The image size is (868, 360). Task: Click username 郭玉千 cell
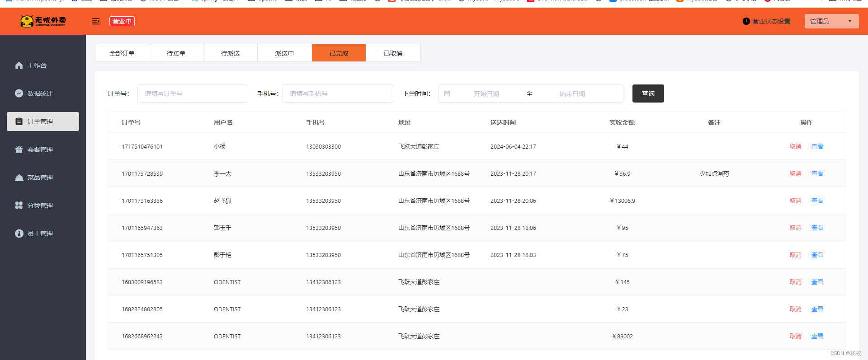(223, 228)
